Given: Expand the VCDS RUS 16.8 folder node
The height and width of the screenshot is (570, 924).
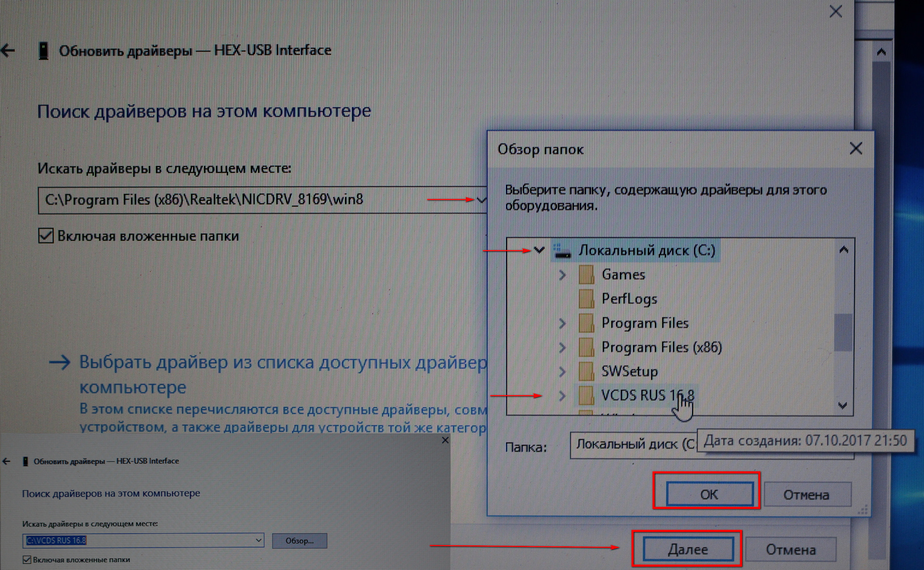Looking at the screenshot, I should click(562, 396).
